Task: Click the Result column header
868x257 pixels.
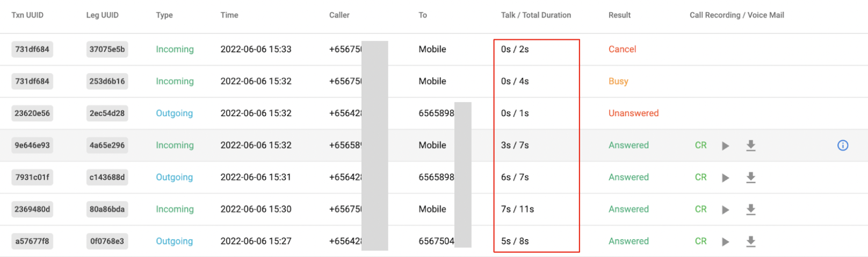Action: 619,15
